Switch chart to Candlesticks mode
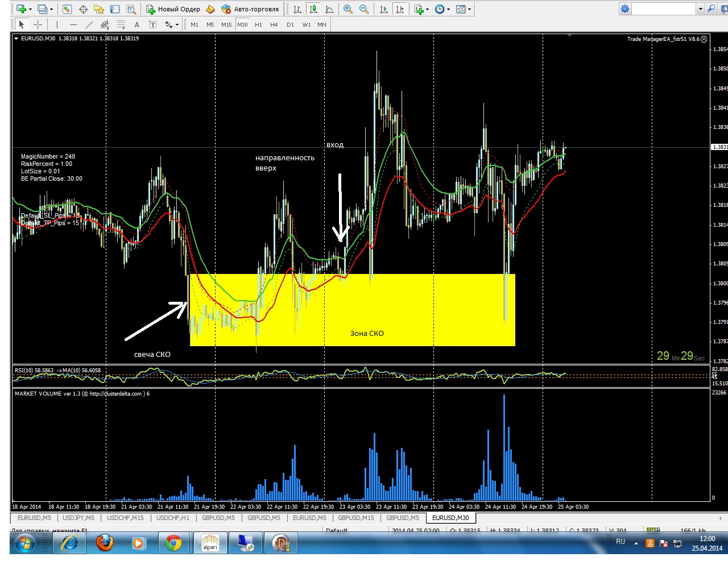728x582 pixels. (x=313, y=9)
